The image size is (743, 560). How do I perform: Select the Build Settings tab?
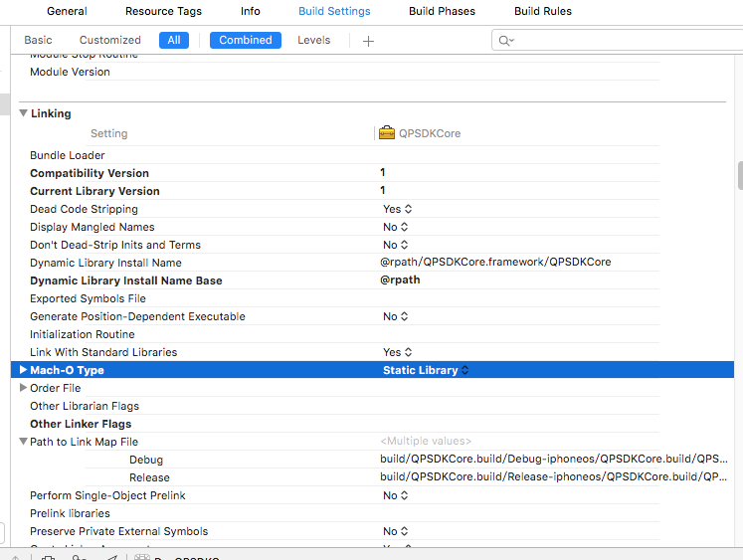pyautogui.click(x=334, y=11)
